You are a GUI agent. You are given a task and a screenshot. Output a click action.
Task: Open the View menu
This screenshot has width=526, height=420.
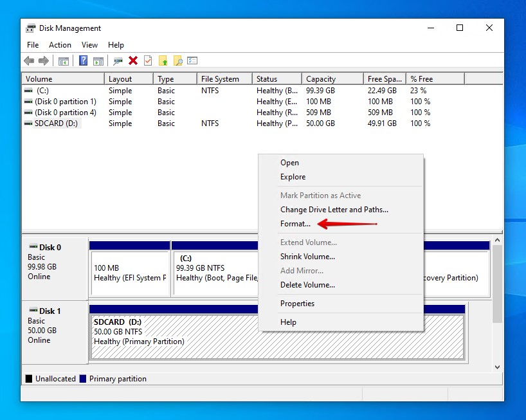point(89,45)
